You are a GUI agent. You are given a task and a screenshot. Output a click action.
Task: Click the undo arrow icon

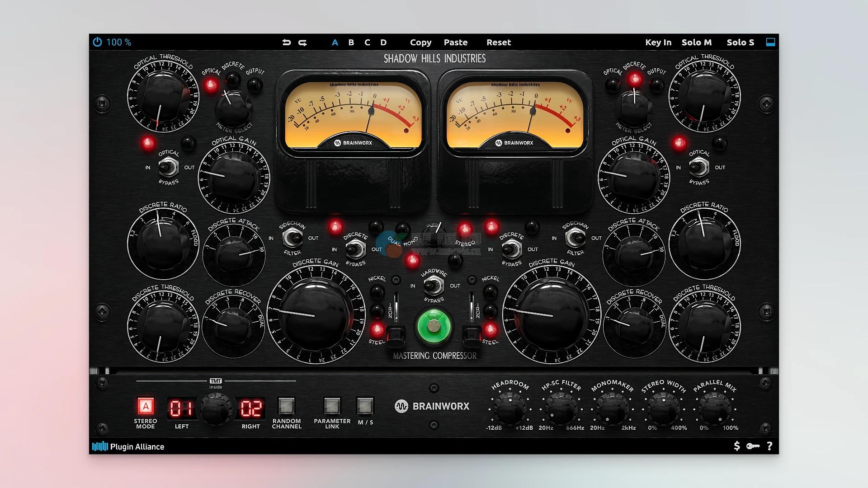tap(286, 42)
